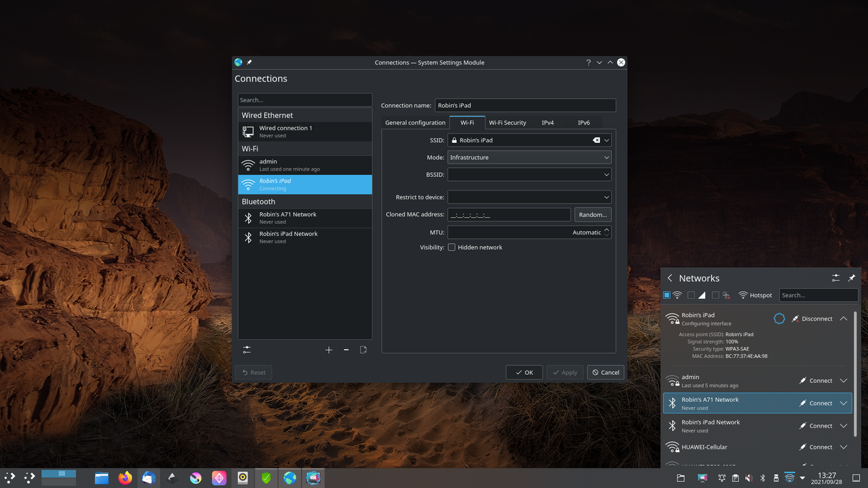Connect to the admin network in applet
868x488 pixels.
pos(815,381)
